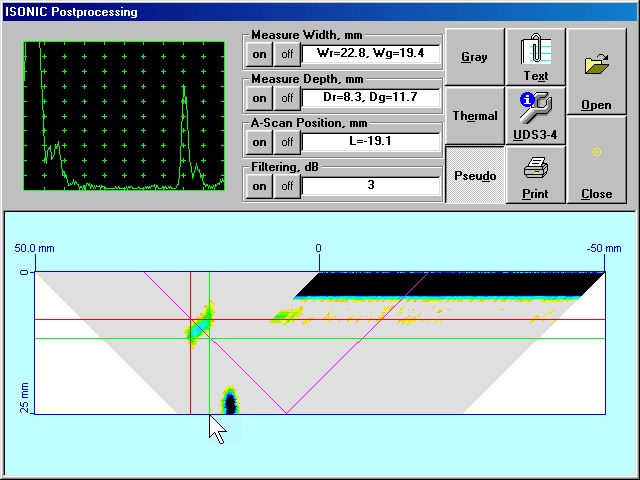Click the green horizontal depth cursor
This screenshot has height=480, width=640.
tap(320, 338)
